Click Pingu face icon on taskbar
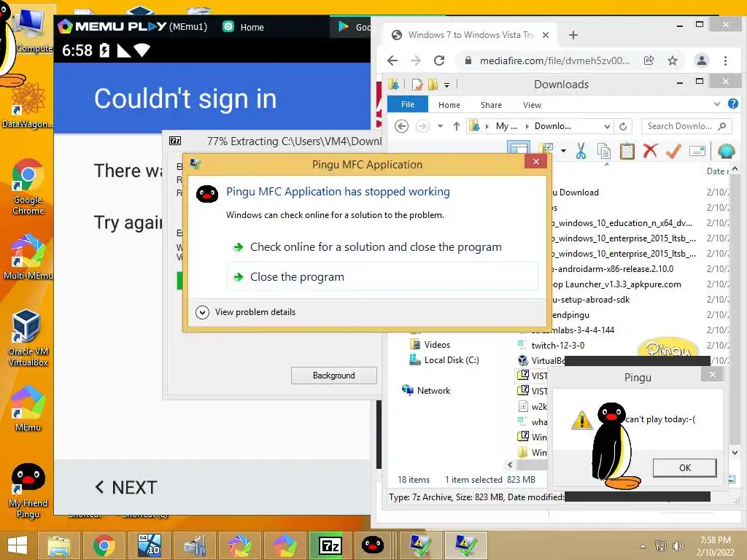This screenshot has height=560, width=747. pyautogui.click(x=372, y=545)
